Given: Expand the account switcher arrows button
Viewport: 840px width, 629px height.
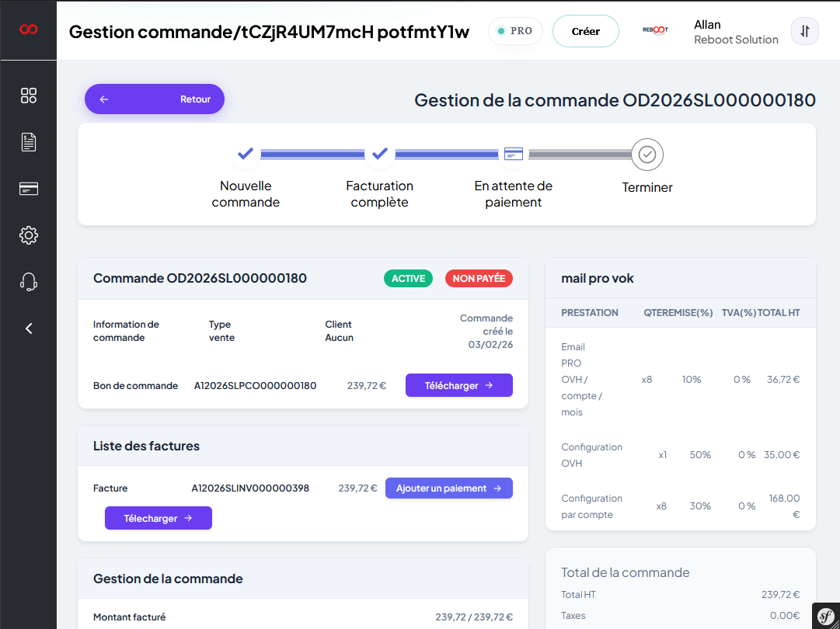Looking at the screenshot, I should click(804, 31).
